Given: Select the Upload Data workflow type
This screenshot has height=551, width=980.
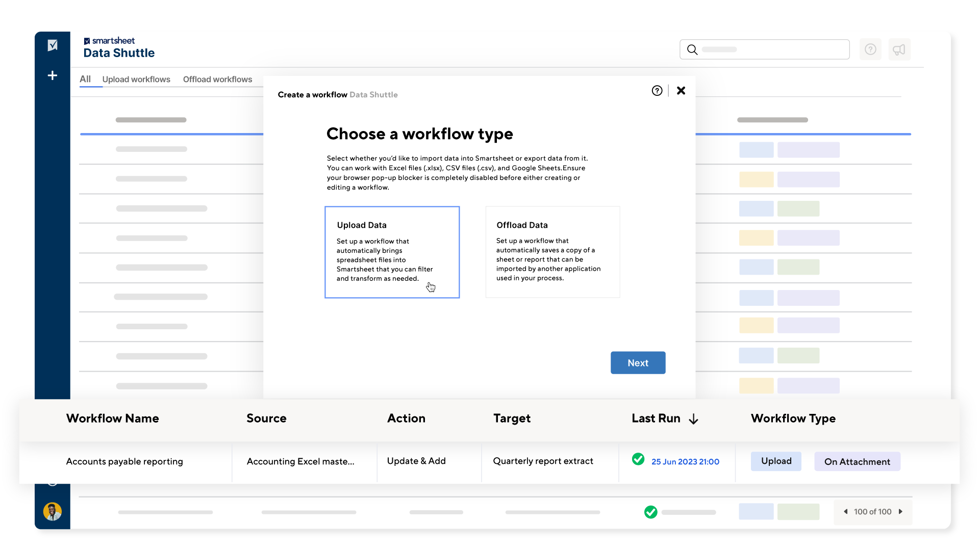Looking at the screenshot, I should pos(392,252).
